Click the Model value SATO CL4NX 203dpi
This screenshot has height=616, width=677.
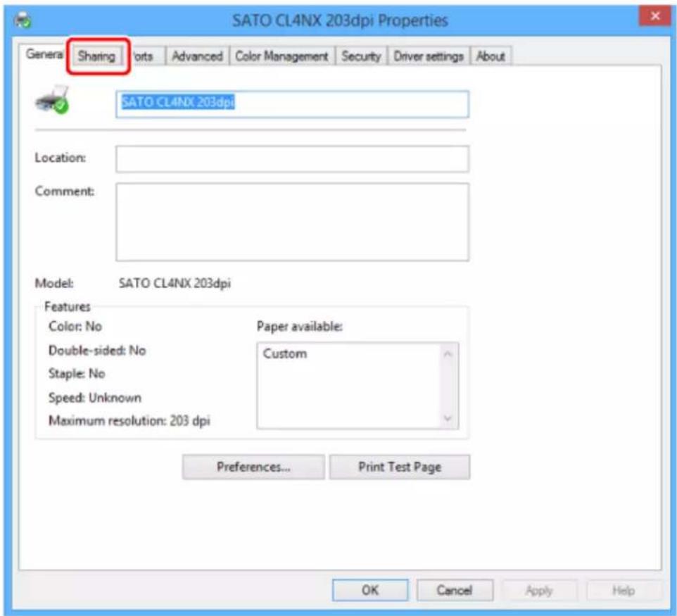click(175, 284)
